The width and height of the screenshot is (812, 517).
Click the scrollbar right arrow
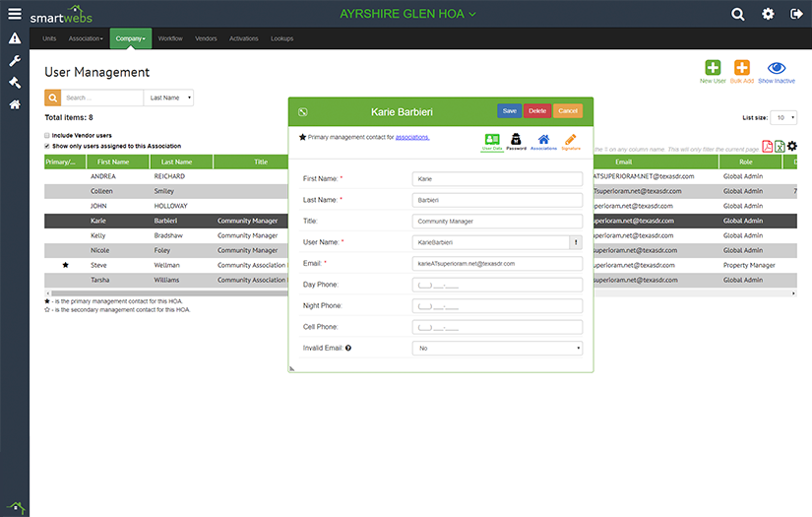click(x=793, y=293)
